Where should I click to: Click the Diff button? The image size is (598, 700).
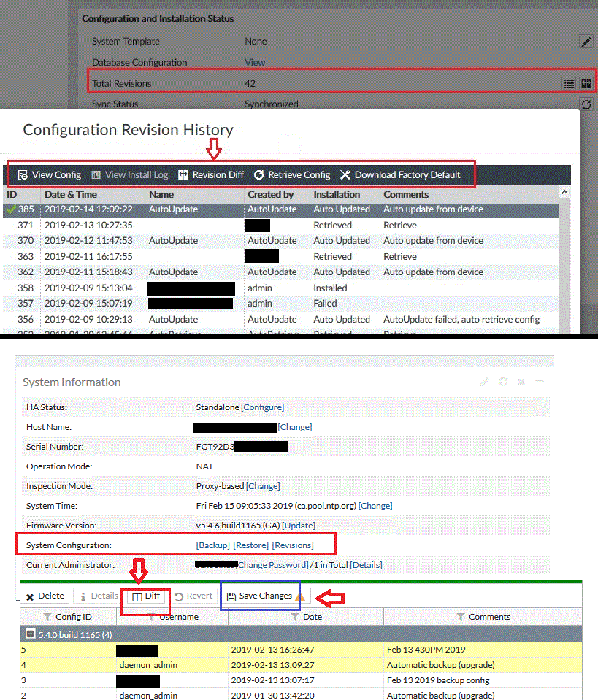(x=146, y=596)
